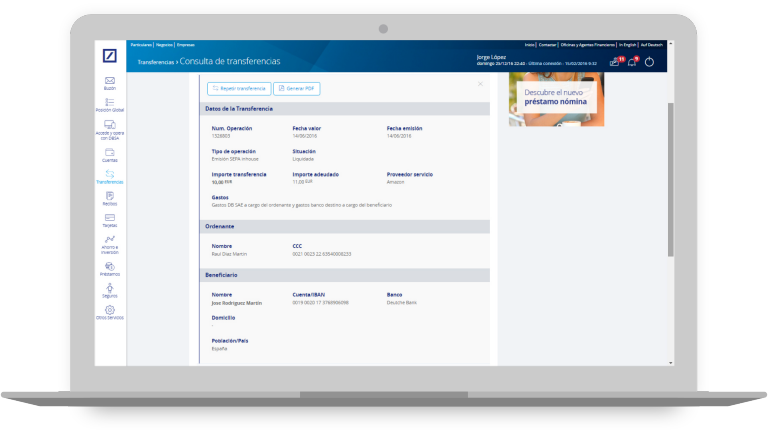768x432 pixels.
Task: Click the power logout icon
Action: coord(649,62)
